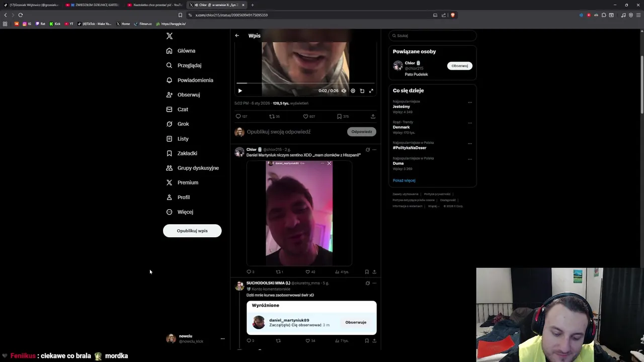Repost the main post with 35 reposts
The image size is (644, 362).
pos(274,116)
